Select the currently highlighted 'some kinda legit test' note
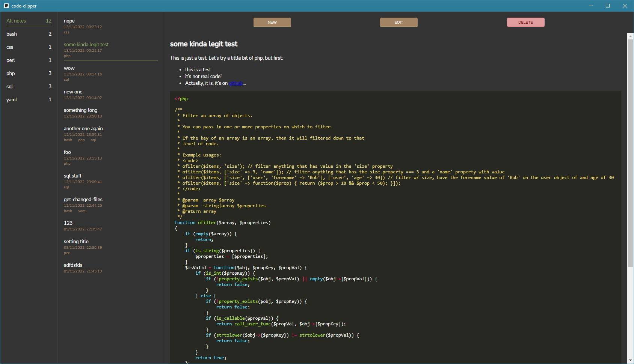Viewport: 634px width, 364px height. 86,44
